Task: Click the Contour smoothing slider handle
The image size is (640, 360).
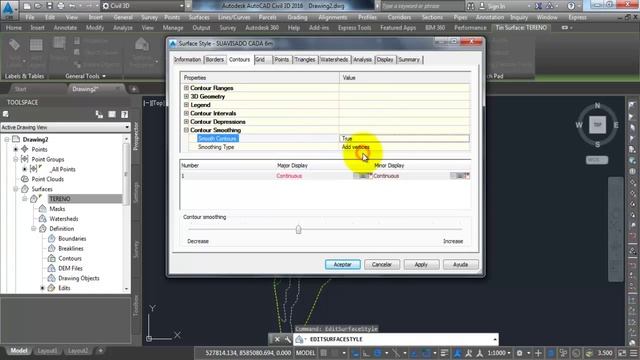Action: point(298,229)
